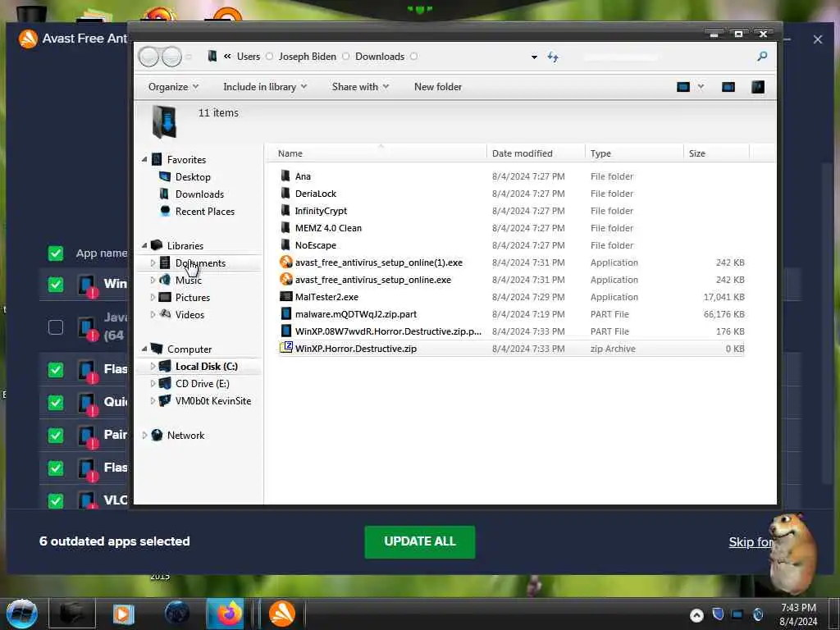
Task: Open the Windows Start orb
Action: [22, 614]
